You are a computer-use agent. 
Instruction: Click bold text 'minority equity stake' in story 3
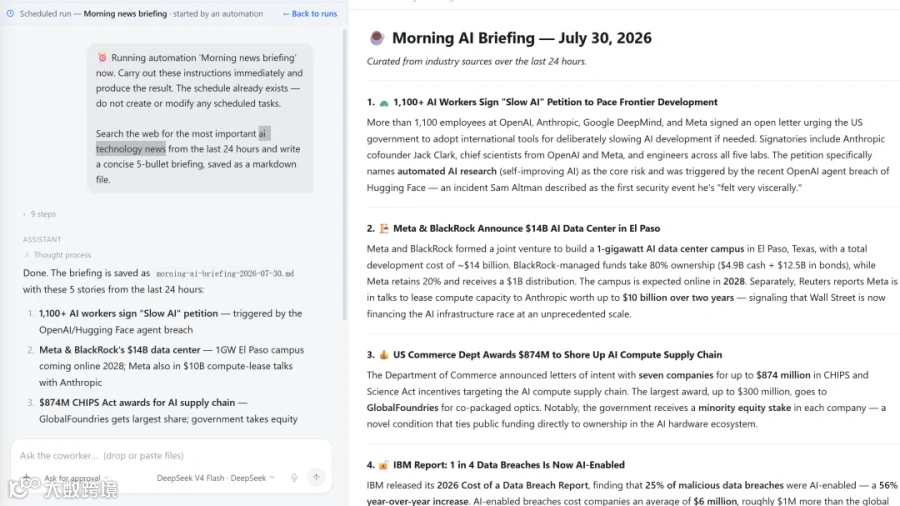pos(744,407)
